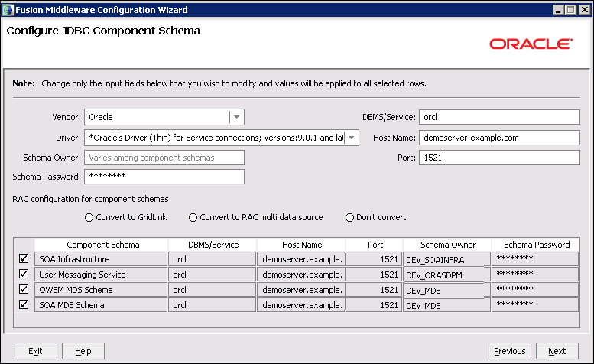594x364 pixels.
Task: Click host name cell in OWSM MDS row
Action: 301,290
